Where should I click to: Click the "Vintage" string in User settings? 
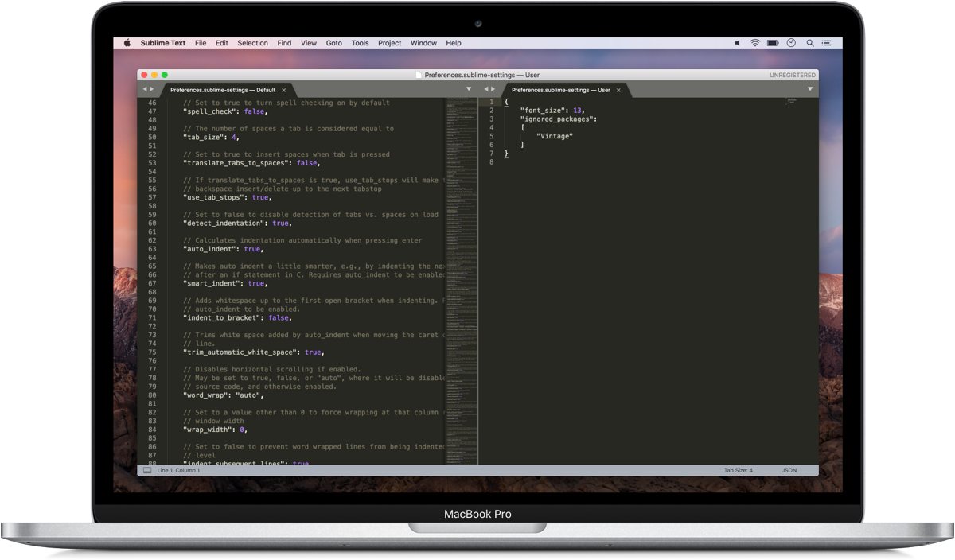tap(555, 136)
